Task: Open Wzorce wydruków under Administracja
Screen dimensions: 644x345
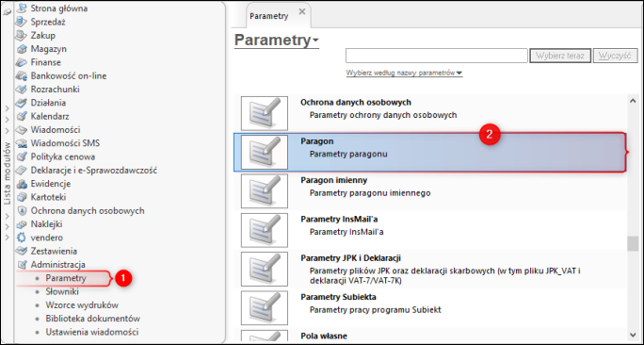Action: click(x=82, y=305)
